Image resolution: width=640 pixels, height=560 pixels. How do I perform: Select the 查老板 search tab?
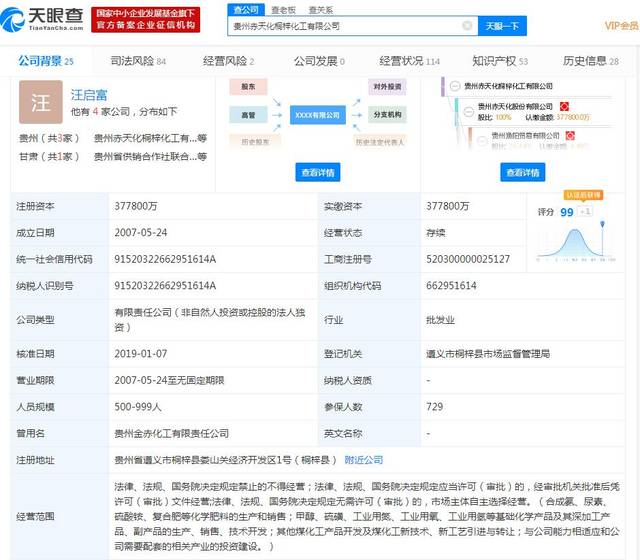click(283, 10)
